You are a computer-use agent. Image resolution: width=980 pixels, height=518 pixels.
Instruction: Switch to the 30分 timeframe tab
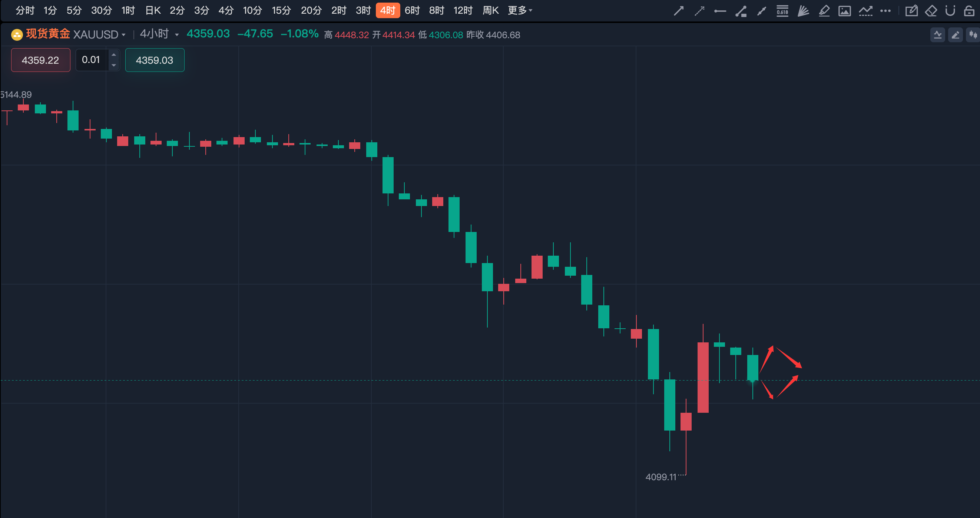[101, 10]
